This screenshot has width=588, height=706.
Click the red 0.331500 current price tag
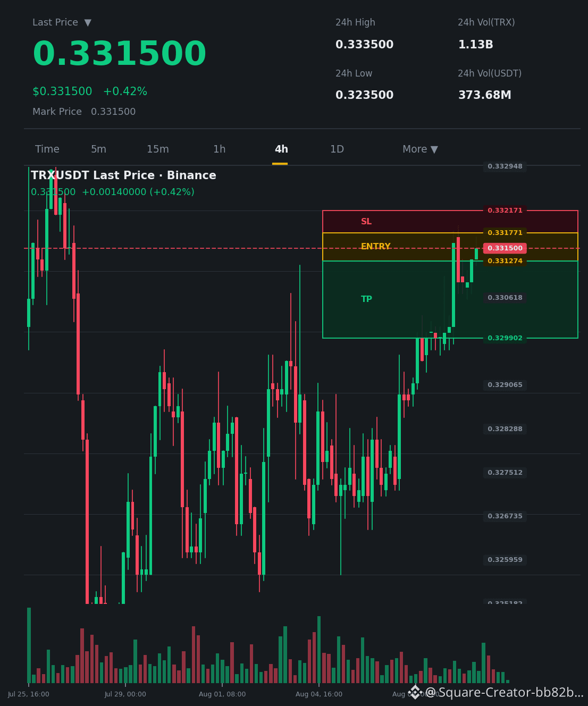(505, 248)
